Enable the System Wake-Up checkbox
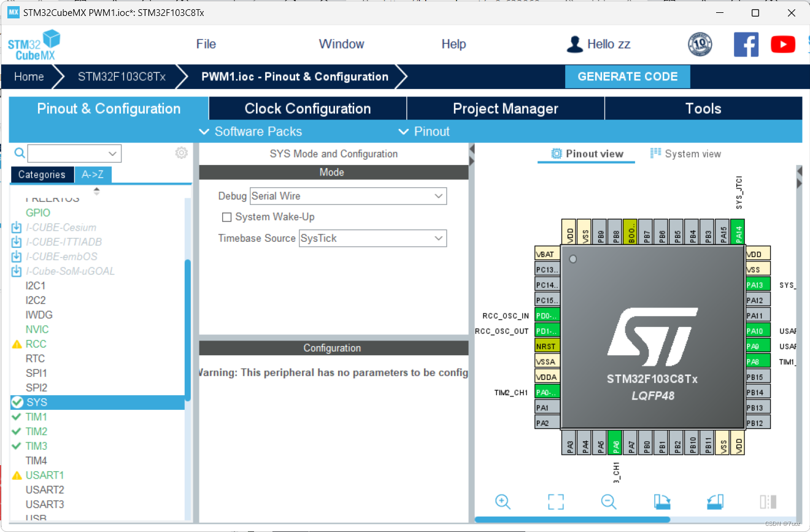Viewport: 810px width, 532px height. [x=226, y=217]
